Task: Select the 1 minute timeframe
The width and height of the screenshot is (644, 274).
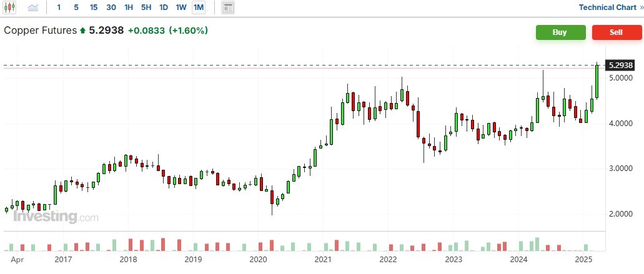Action: (59, 7)
